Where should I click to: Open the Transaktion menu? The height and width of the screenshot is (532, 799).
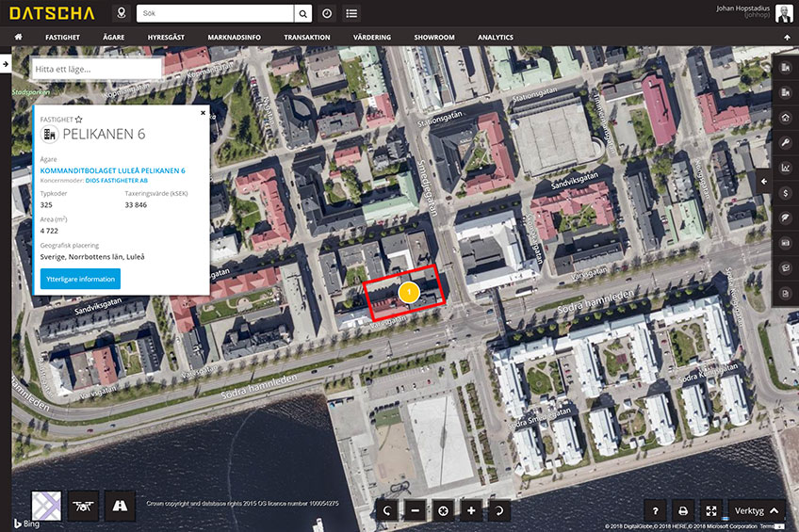[307, 38]
